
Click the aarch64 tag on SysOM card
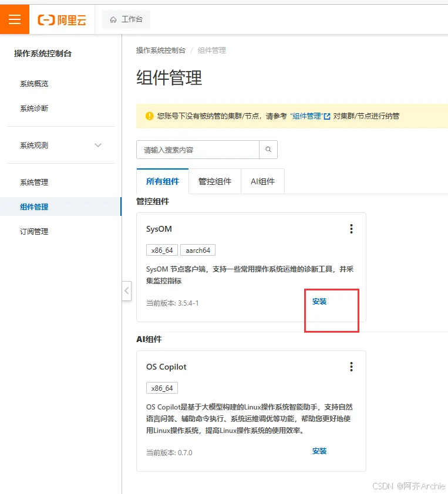[x=198, y=250]
